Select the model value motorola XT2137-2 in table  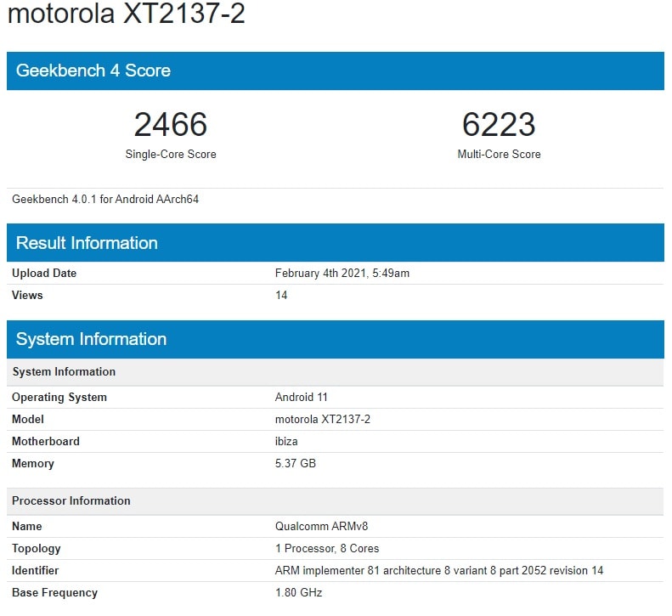(x=323, y=419)
